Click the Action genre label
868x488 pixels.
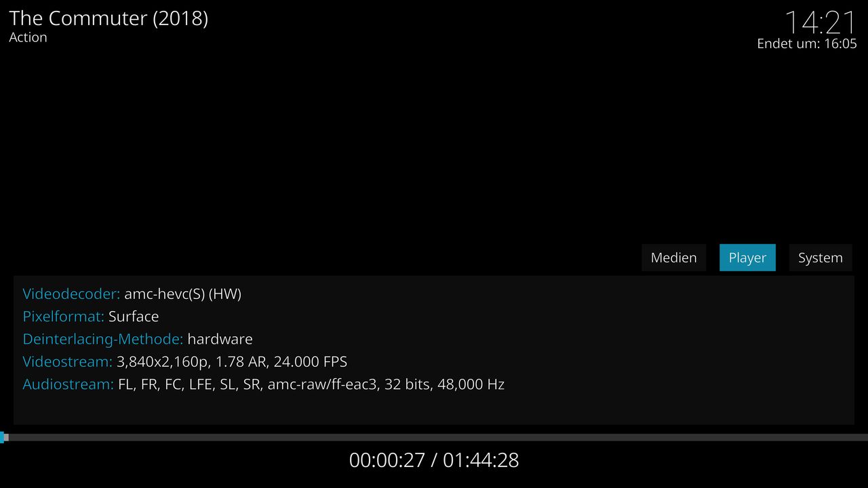point(28,37)
